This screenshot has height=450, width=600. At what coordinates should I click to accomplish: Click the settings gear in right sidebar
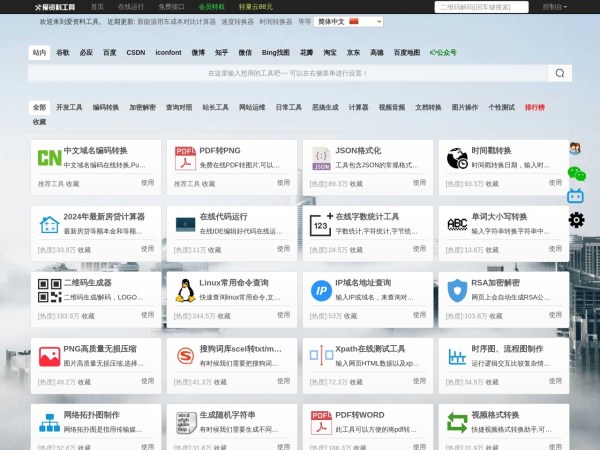click(576, 220)
